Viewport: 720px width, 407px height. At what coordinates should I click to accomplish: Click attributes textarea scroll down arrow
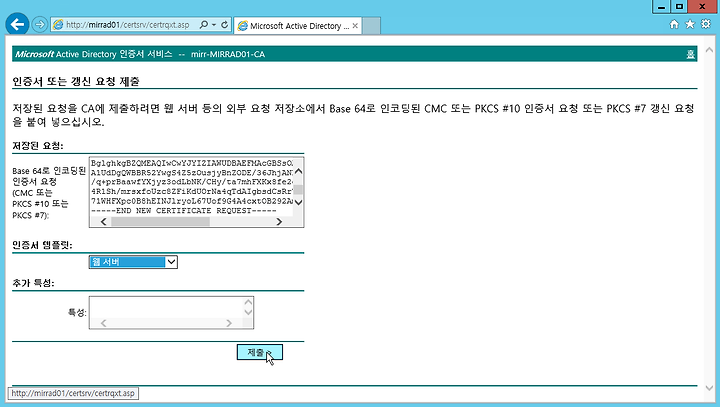tap(248, 312)
